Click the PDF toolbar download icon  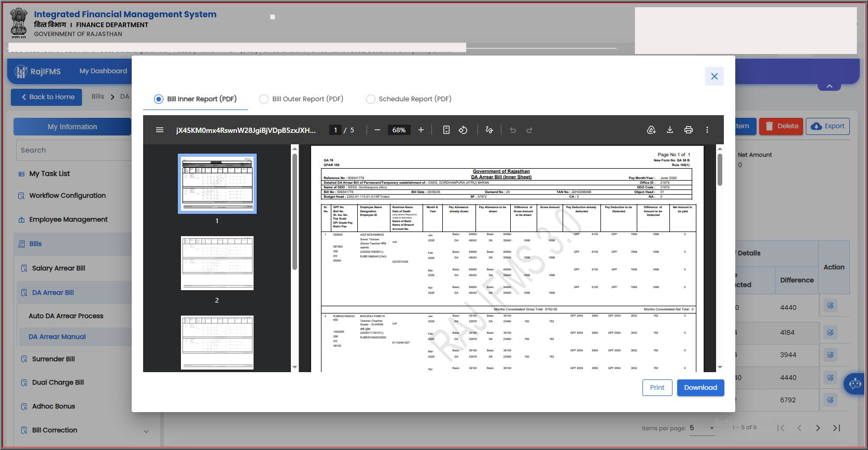pos(670,130)
